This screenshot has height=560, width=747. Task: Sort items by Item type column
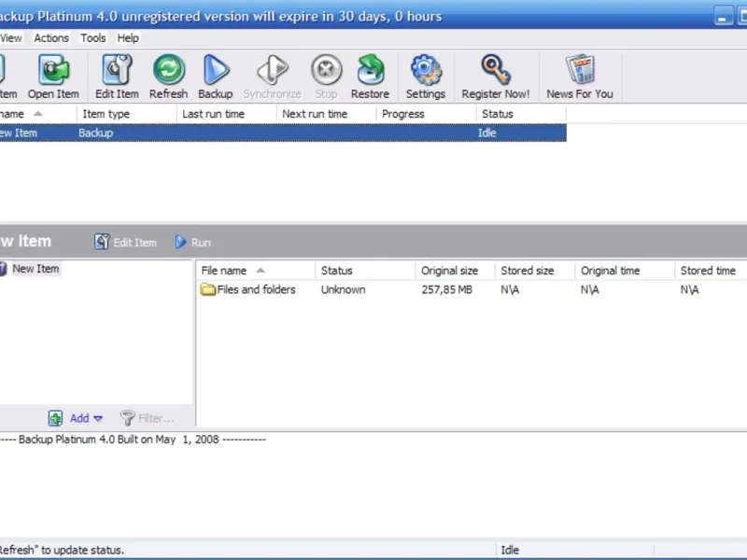pyautogui.click(x=106, y=114)
